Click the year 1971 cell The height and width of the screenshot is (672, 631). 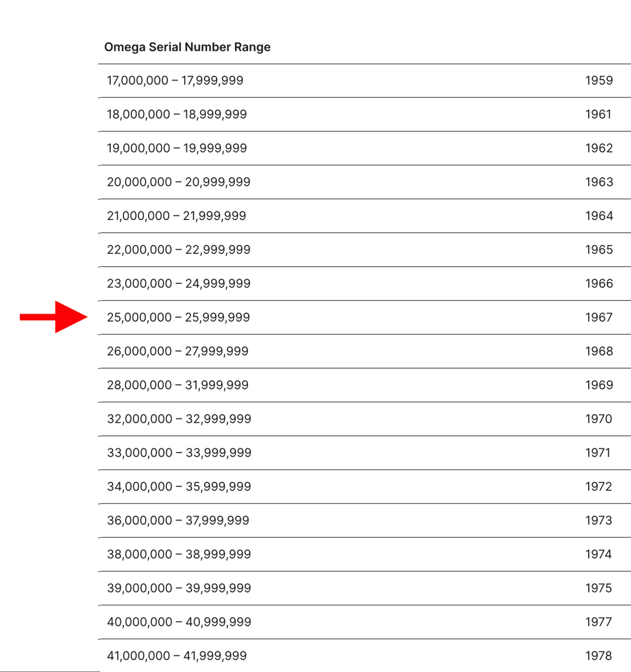click(597, 453)
